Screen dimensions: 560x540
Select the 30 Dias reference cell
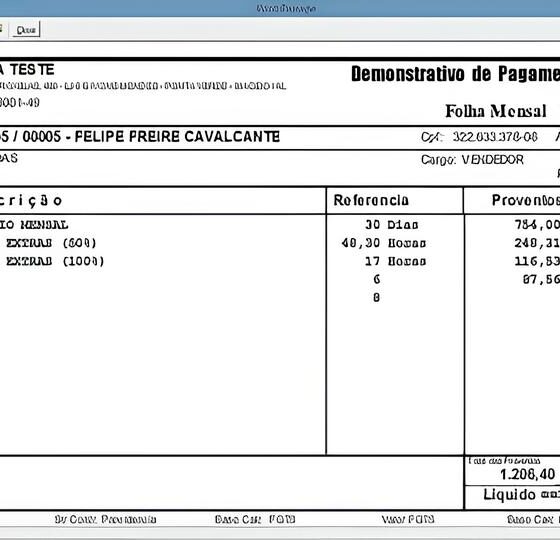tap(392, 225)
